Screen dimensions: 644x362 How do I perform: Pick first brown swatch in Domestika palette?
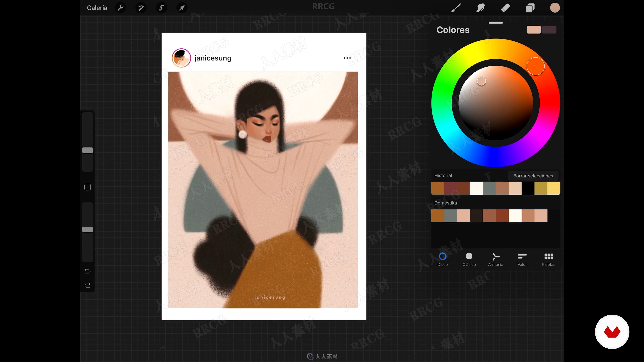click(x=438, y=216)
